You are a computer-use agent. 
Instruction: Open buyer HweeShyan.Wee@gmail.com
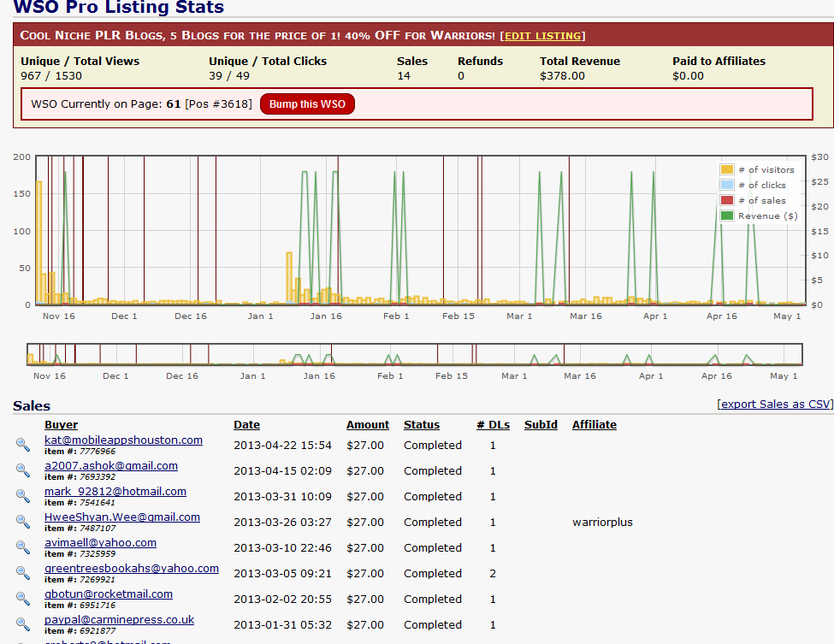[x=122, y=517]
